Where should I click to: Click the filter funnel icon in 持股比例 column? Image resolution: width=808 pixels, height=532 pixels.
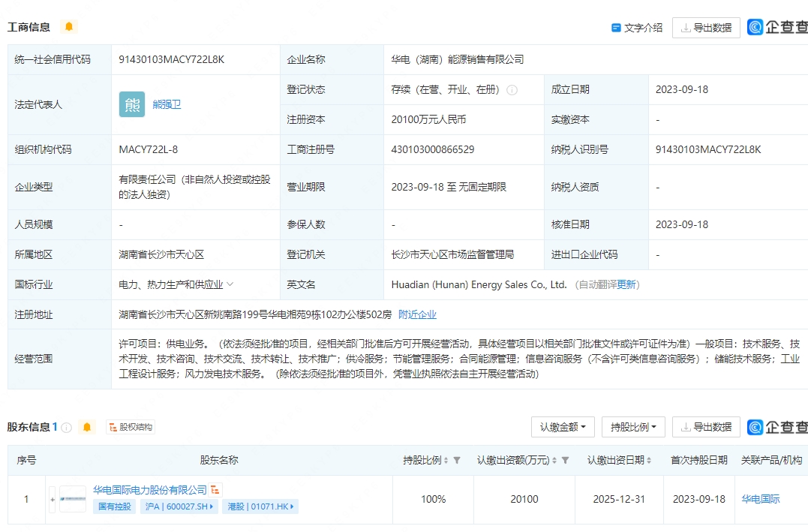pos(457,460)
